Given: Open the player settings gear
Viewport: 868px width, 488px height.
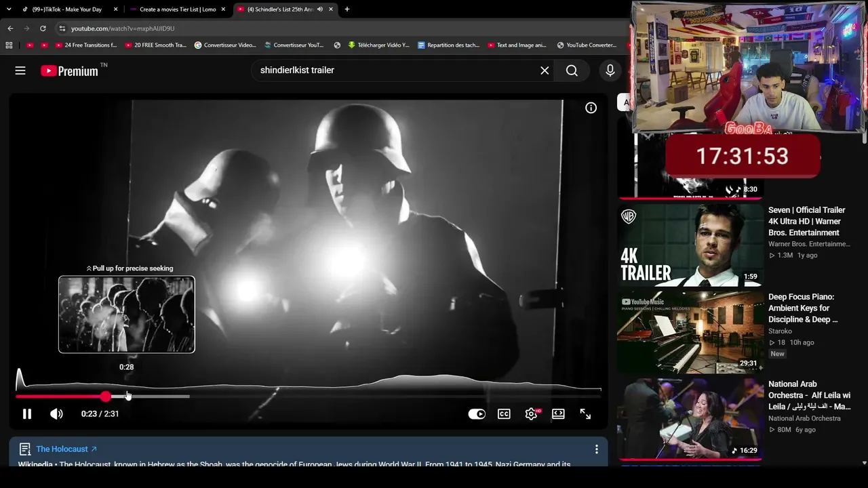Looking at the screenshot, I should (532, 414).
